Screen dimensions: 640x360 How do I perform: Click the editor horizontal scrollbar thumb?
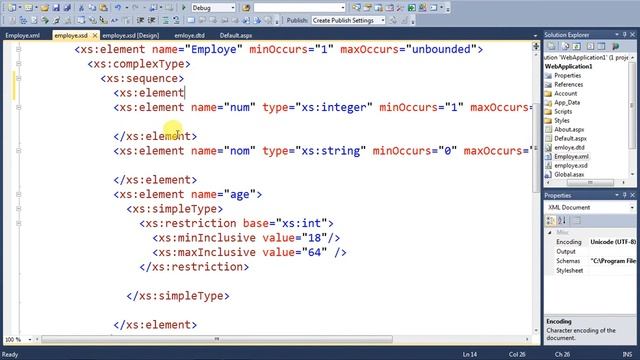[x=217, y=339]
